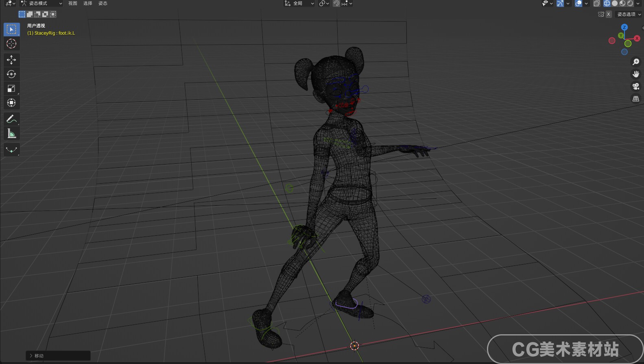Switch to solid viewport shading
This screenshot has height=364, width=644.
click(615, 3)
